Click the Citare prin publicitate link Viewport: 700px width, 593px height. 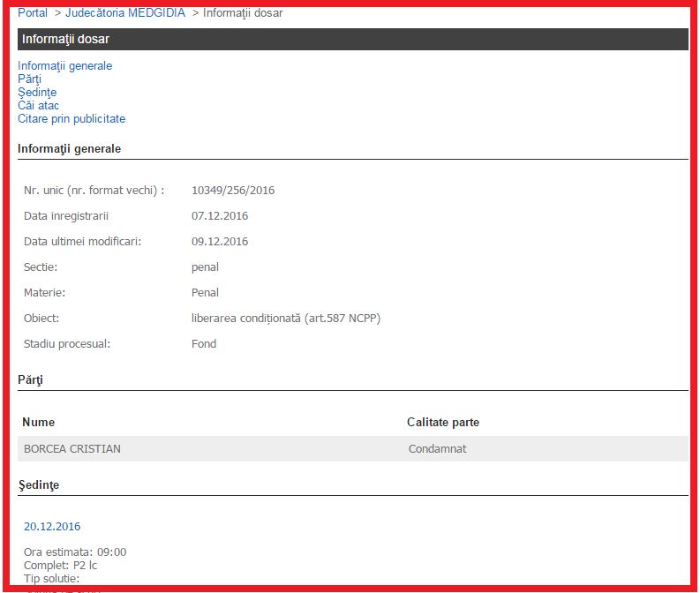[x=72, y=119]
